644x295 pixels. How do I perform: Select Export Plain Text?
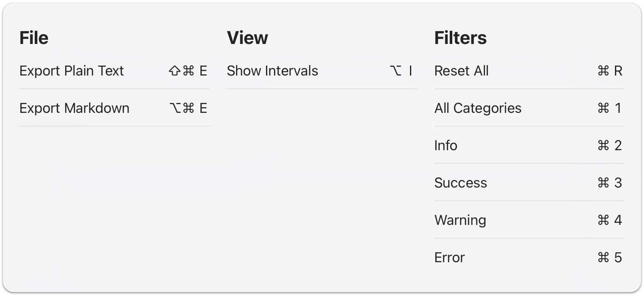pos(72,71)
